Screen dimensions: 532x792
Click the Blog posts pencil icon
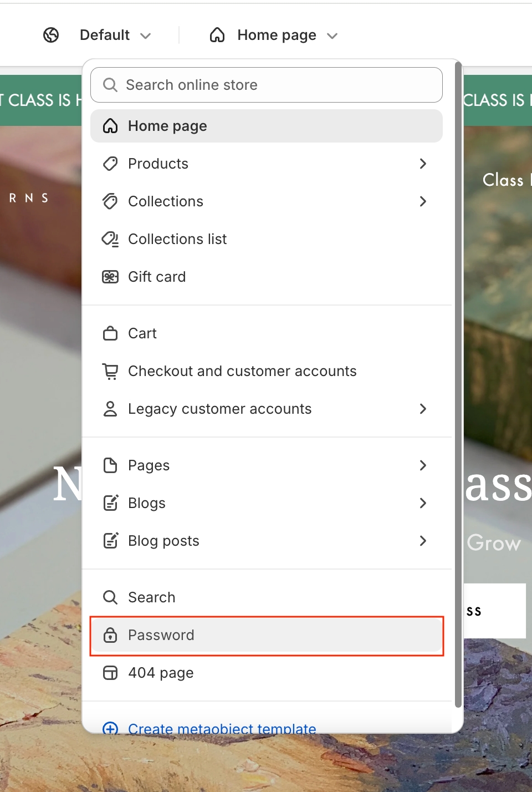pyautogui.click(x=110, y=541)
